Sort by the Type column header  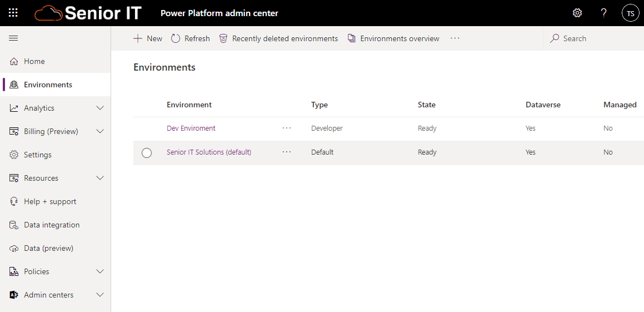pyautogui.click(x=319, y=105)
